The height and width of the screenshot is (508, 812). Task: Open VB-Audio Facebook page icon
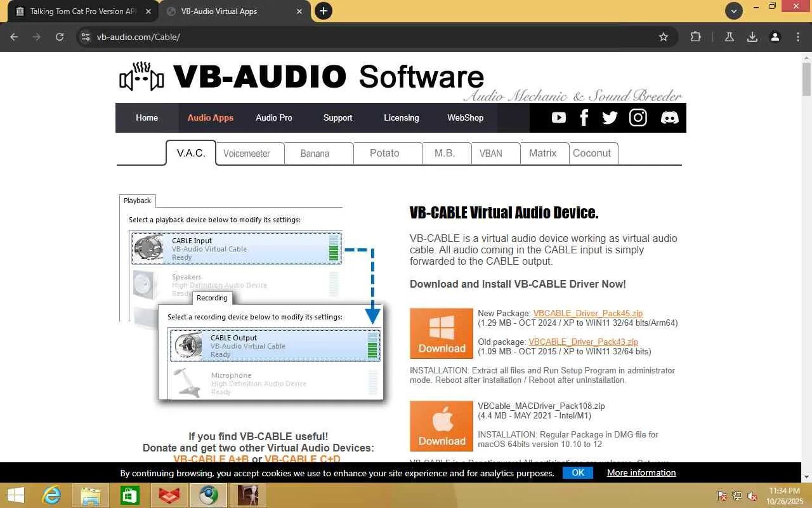[x=584, y=117]
